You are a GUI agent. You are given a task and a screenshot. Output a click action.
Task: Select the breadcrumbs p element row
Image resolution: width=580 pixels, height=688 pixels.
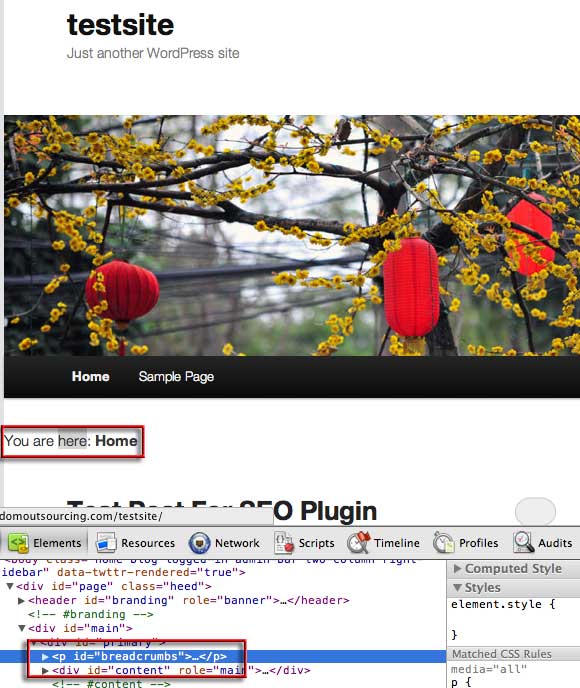tap(223, 656)
